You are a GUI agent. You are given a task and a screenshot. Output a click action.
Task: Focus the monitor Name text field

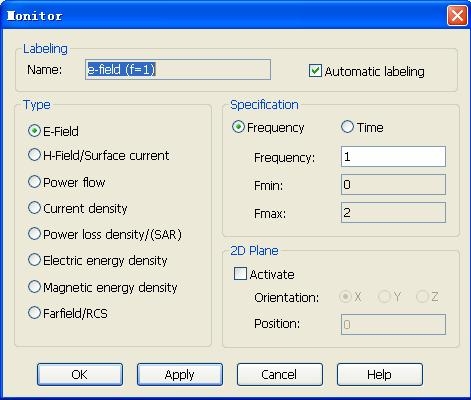coord(178,70)
